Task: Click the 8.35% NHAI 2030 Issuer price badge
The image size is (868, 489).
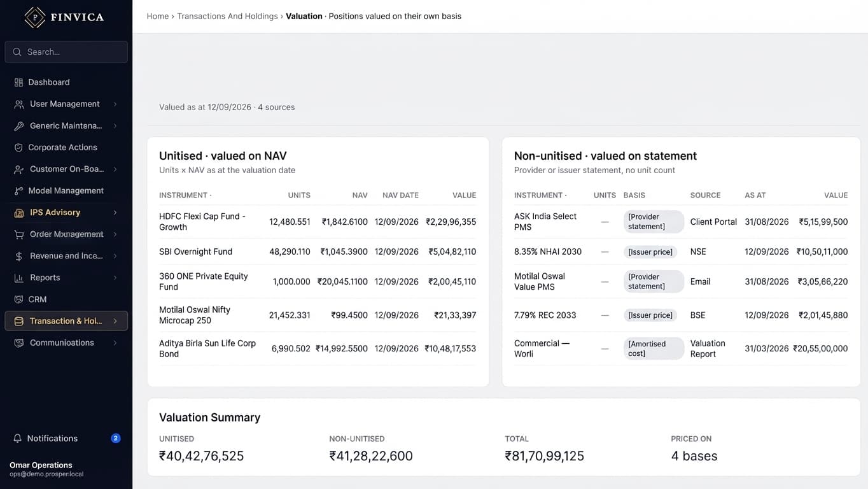Action: (650, 252)
